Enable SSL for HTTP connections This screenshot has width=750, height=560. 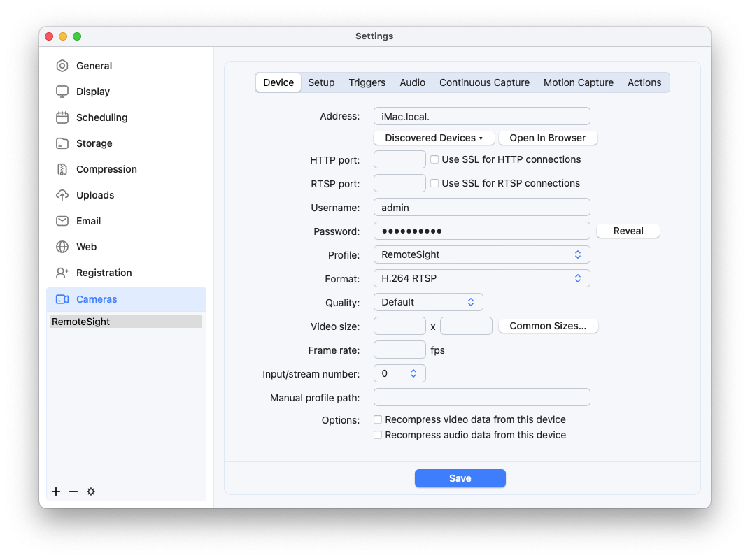click(434, 159)
